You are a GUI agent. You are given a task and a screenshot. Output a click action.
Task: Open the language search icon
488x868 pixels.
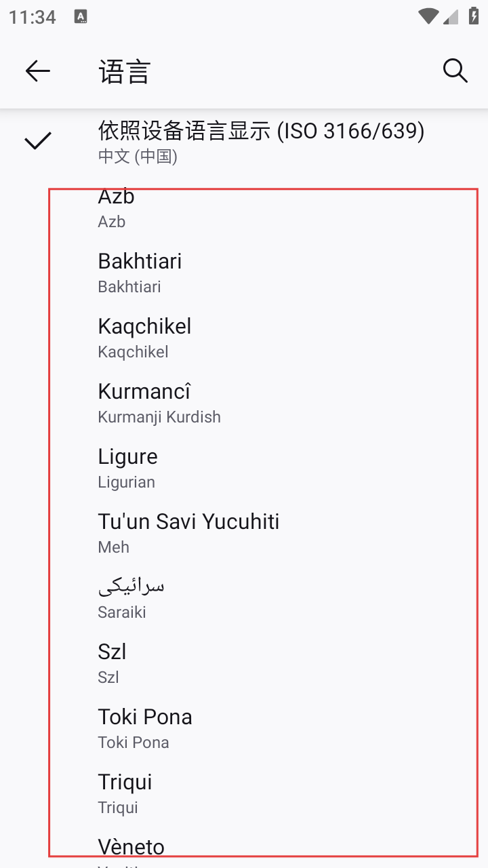click(455, 71)
